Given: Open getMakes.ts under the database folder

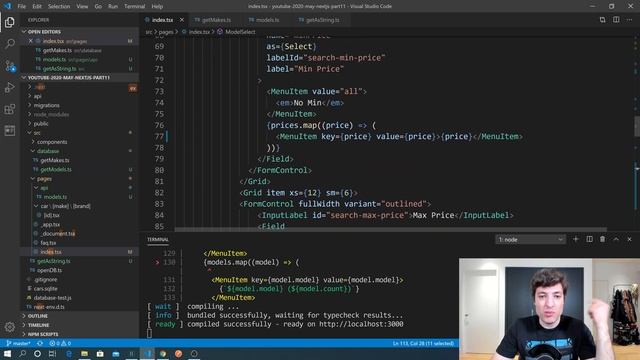Looking at the screenshot, I should [x=55, y=160].
